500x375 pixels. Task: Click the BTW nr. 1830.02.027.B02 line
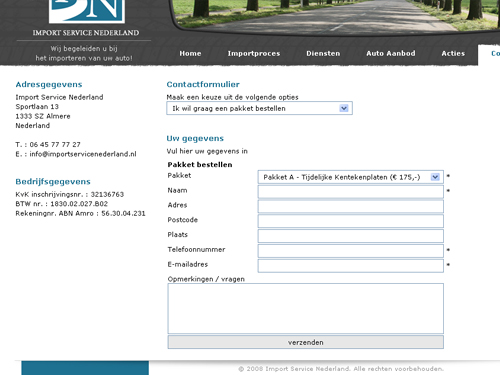pos(62,204)
